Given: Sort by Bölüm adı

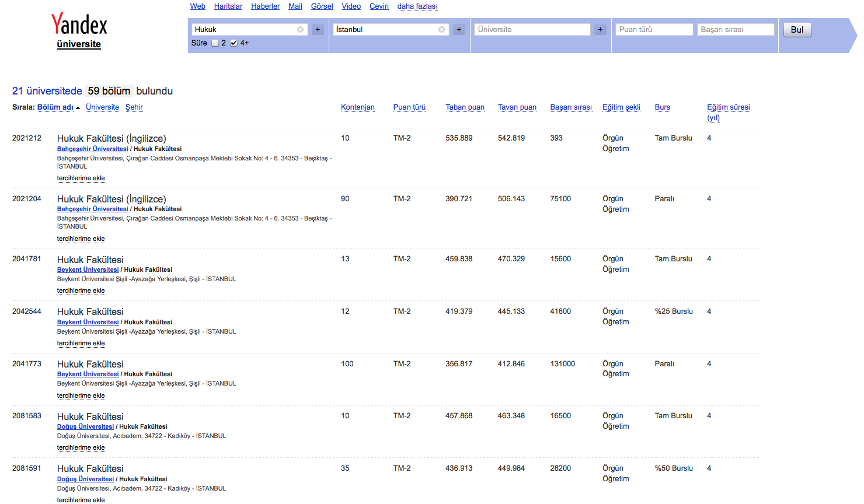Looking at the screenshot, I should [55, 107].
